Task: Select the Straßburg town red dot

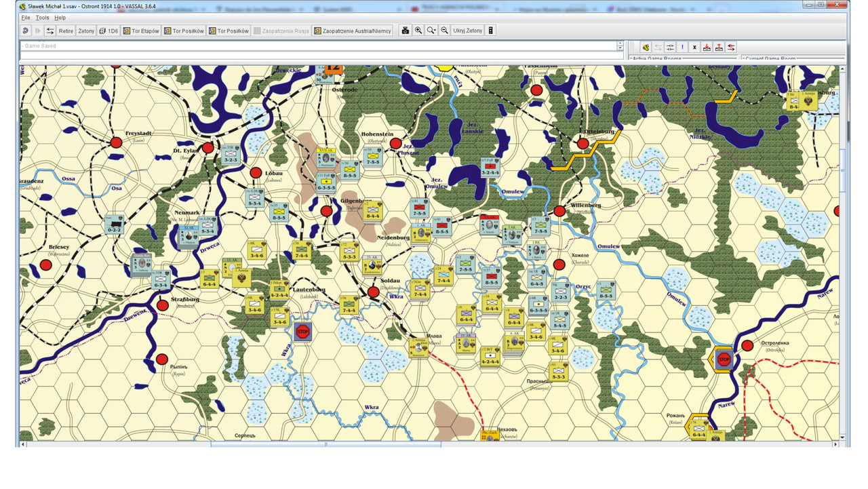Action: coord(162,305)
